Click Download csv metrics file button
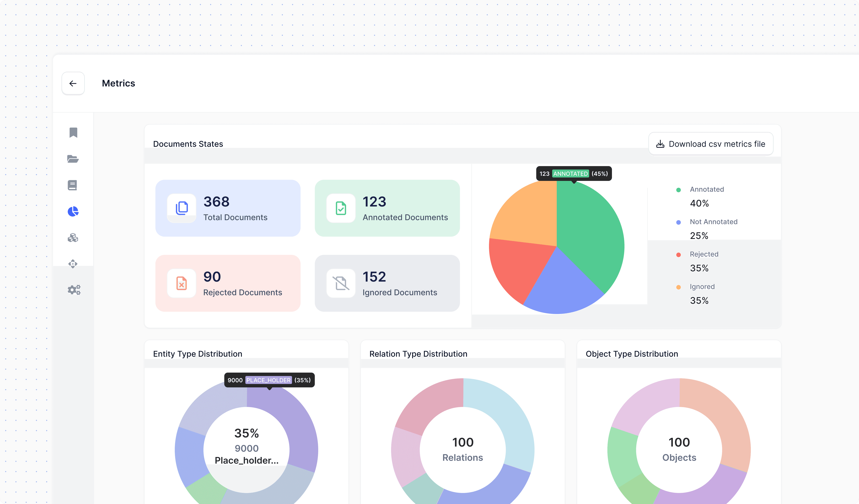 click(x=711, y=144)
